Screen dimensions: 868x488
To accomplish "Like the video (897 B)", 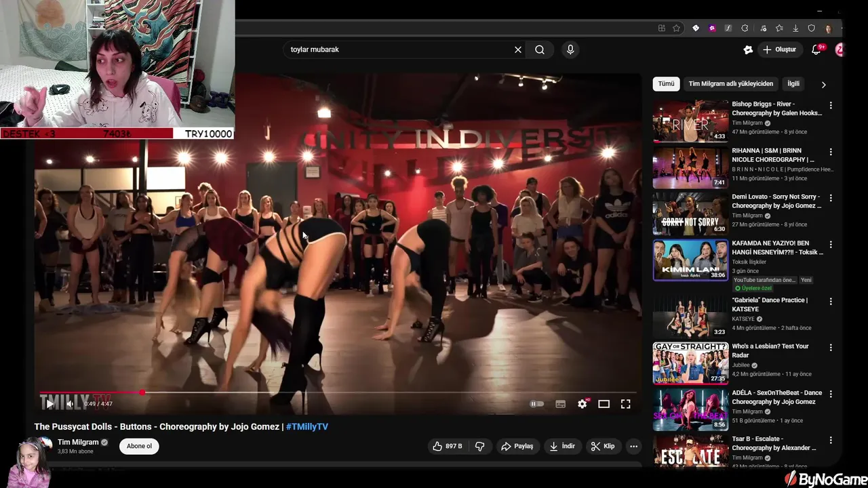I will point(447,446).
